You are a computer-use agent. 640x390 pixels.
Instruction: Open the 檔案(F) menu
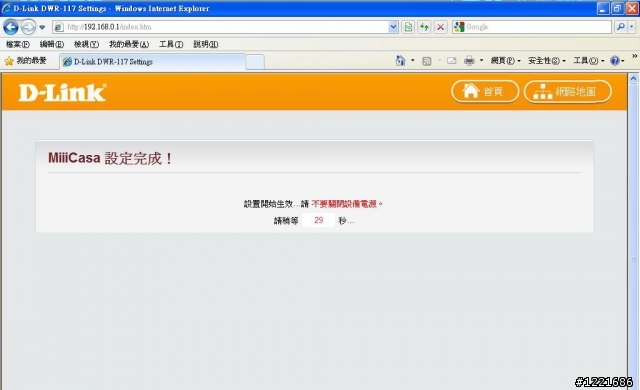(x=18, y=44)
